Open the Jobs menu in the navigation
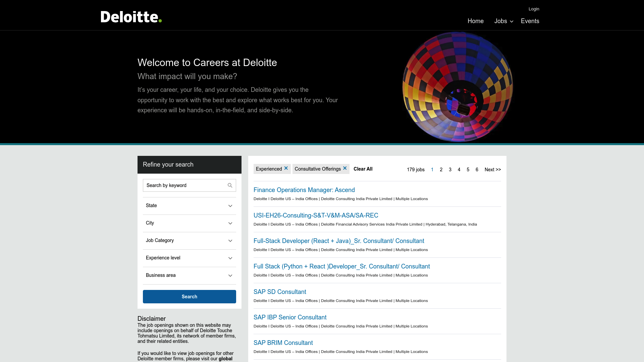This screenshot has width=644, height=362. tap(501, 21)
